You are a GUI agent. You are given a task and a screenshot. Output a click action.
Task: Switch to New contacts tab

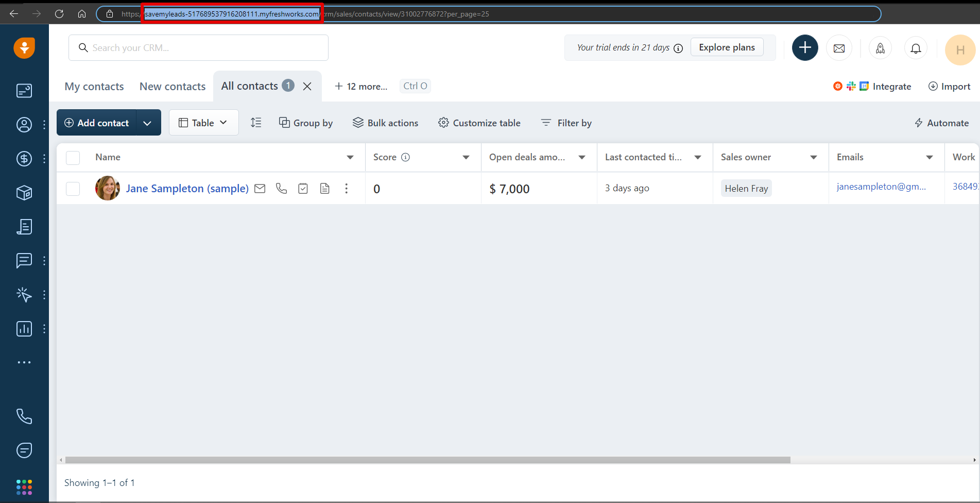[x=173, y=86]
